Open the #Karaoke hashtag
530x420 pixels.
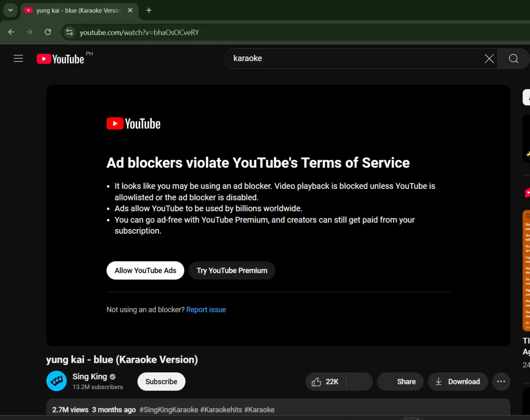pyautogui.click(x=259, y=410)
